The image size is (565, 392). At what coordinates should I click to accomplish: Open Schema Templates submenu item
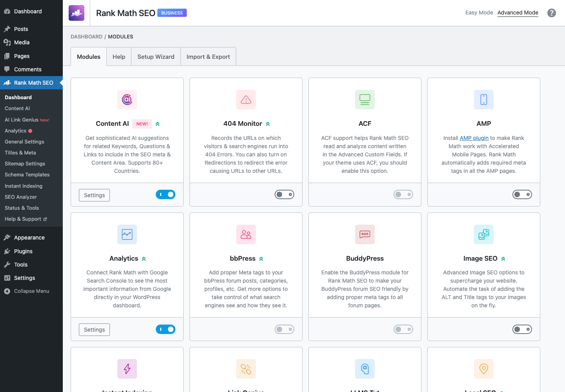coord(27,175)
